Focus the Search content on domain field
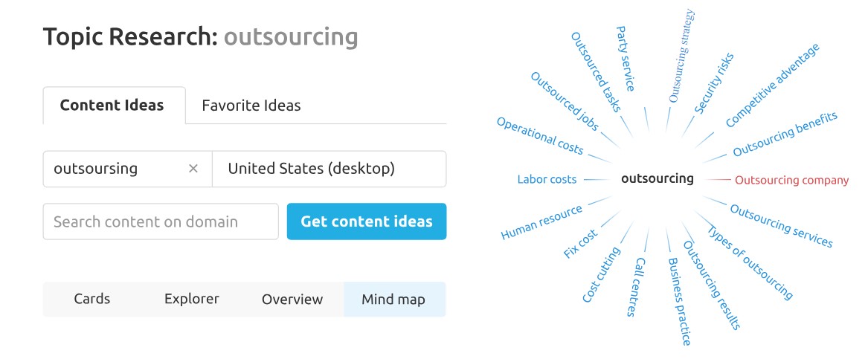 (x=161, y=221)
